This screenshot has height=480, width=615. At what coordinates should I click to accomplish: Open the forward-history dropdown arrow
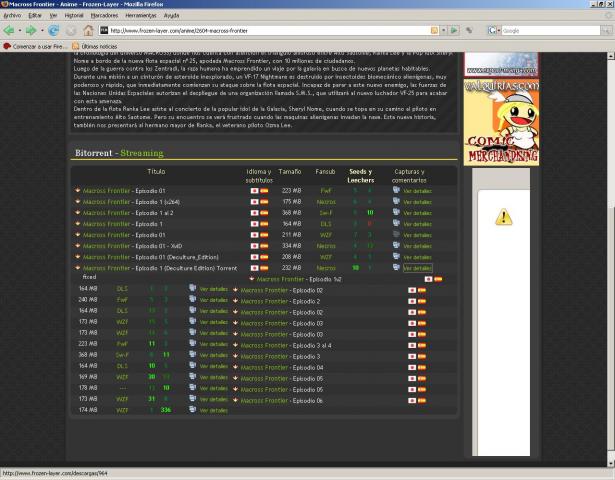42,30
